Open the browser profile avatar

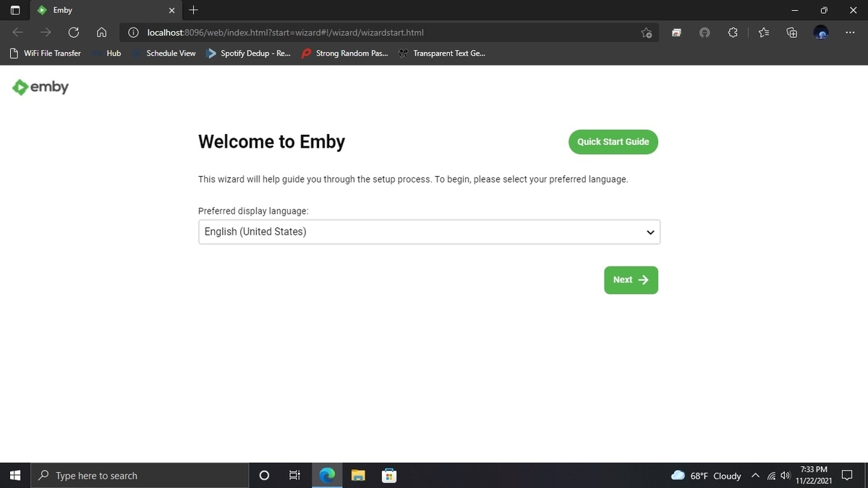coord(821,33)
